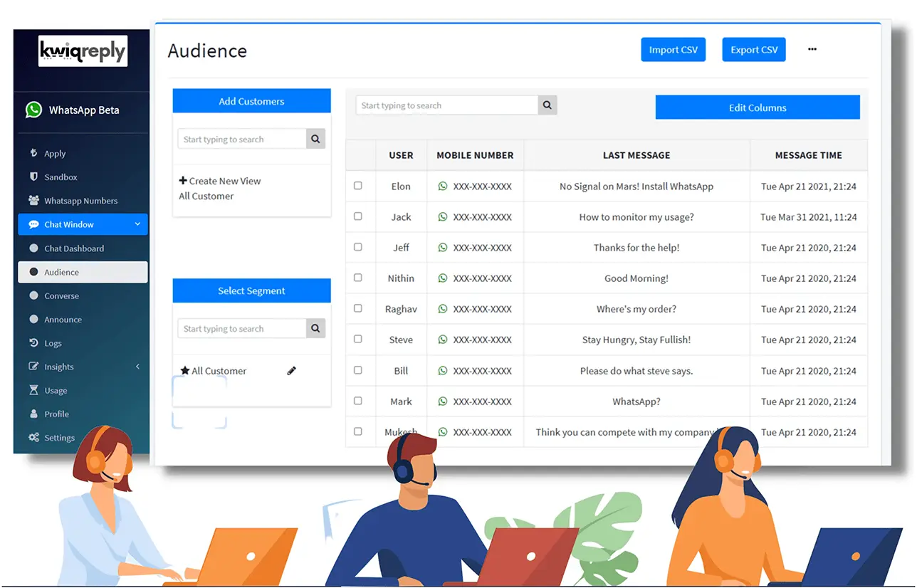Viewport: 917px width, 588px height.
Task: Click the Create New View link
Action: click(x=219, y=180)
